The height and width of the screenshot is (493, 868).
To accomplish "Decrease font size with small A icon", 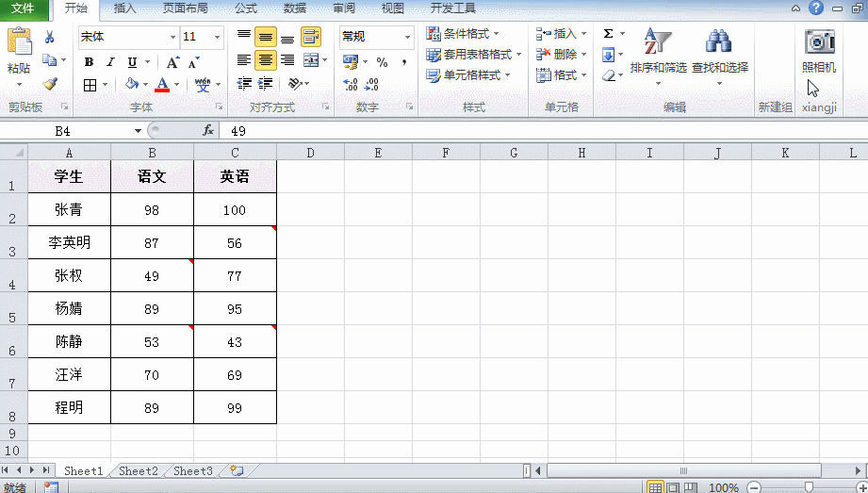I will [193, 62].
